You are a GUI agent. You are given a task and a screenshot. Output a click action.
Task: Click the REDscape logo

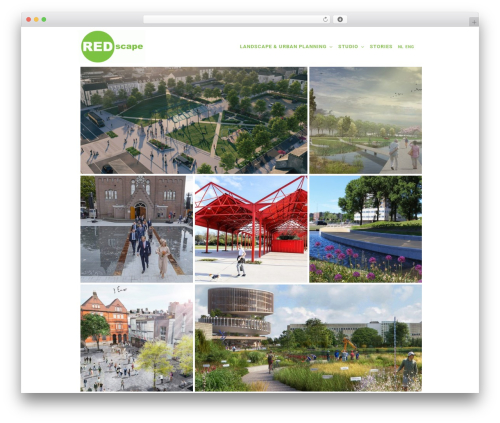pos(112,47)
